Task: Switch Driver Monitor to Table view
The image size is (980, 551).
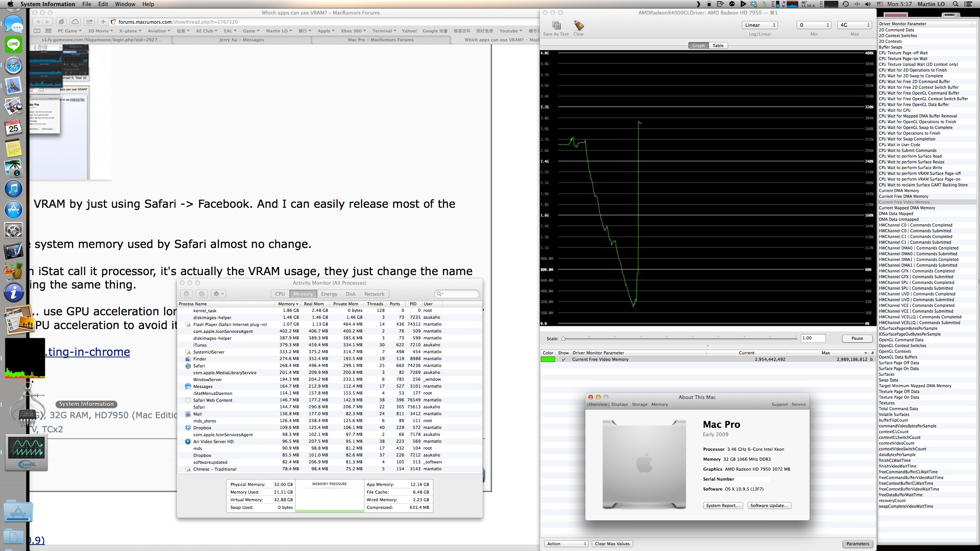Action: (x=718, y=46)
